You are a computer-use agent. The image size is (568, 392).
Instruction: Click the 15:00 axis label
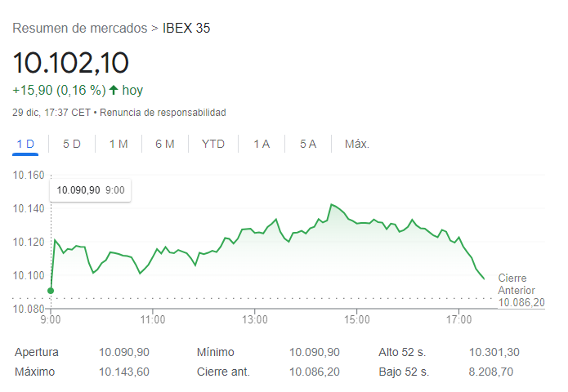[357, 319]
